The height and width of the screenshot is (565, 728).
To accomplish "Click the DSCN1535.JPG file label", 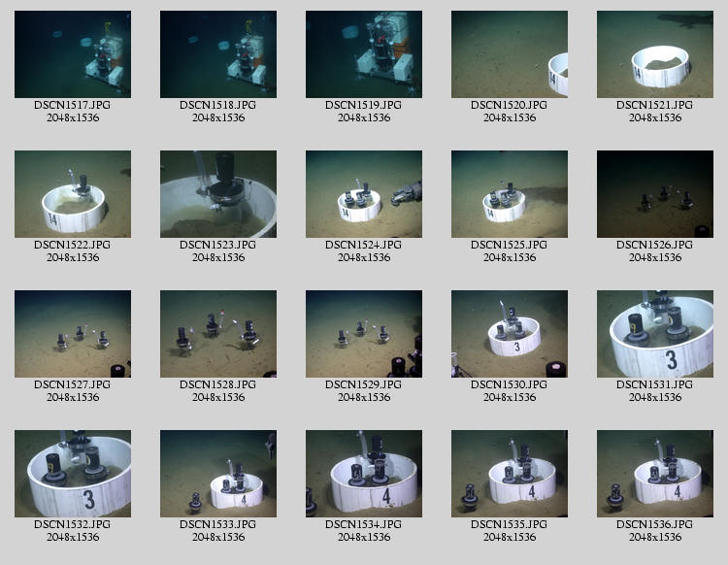I will pos(510,524).
